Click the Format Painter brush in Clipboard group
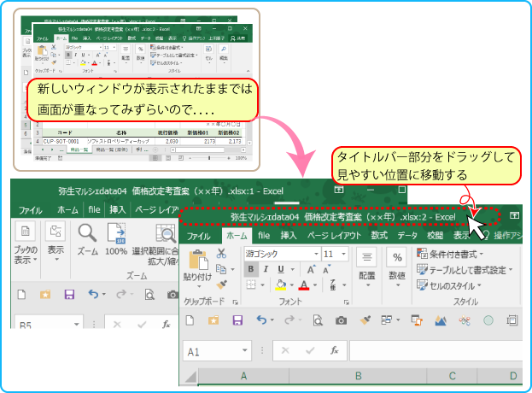The height and width of the screenshot is (393, 532). pyautogui.click(x=221, y=284)
